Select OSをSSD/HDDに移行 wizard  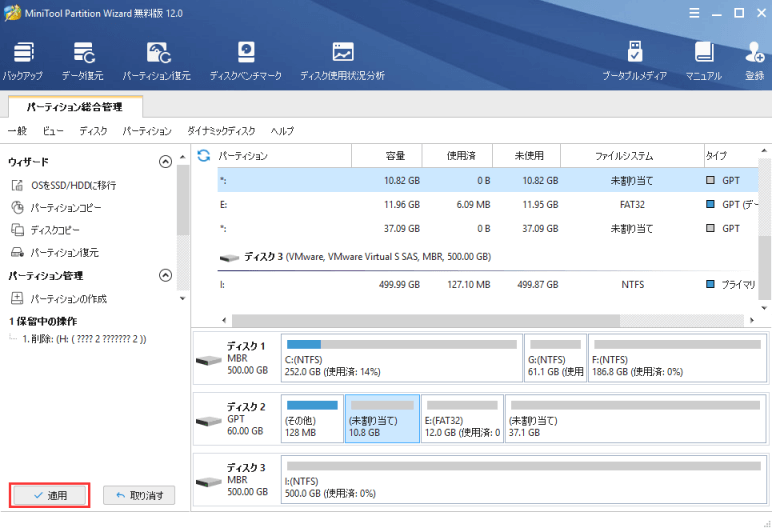click(x=72, y=185)
